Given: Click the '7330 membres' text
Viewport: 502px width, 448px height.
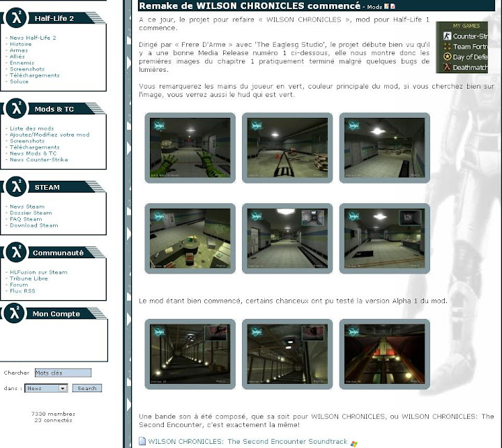Looking at the screenshot, I should 53,414.
